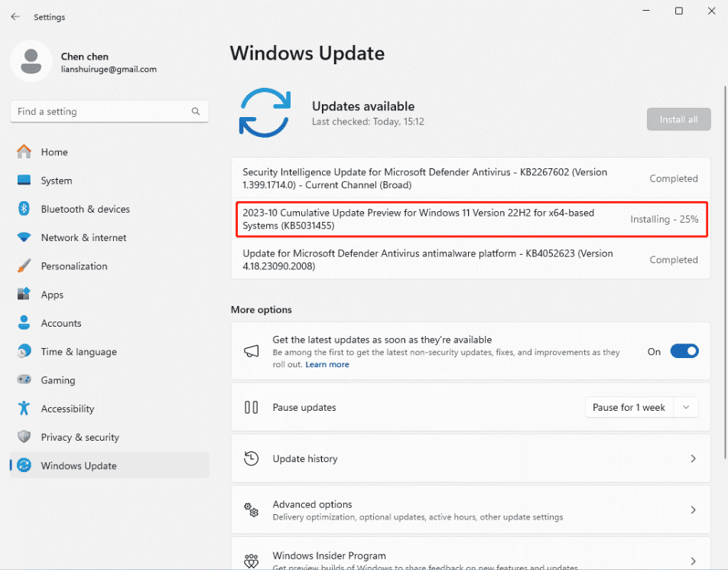
Task: Click the Personalization paintbrush icon
Action: (24, 266)
